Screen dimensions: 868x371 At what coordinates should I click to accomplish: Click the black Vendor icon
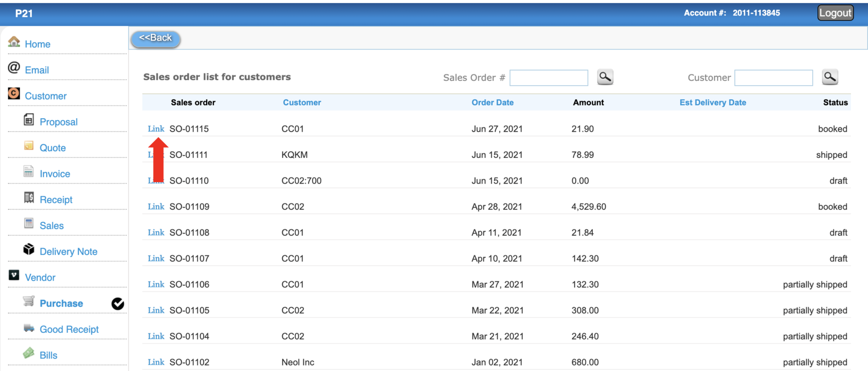[14, 275]
